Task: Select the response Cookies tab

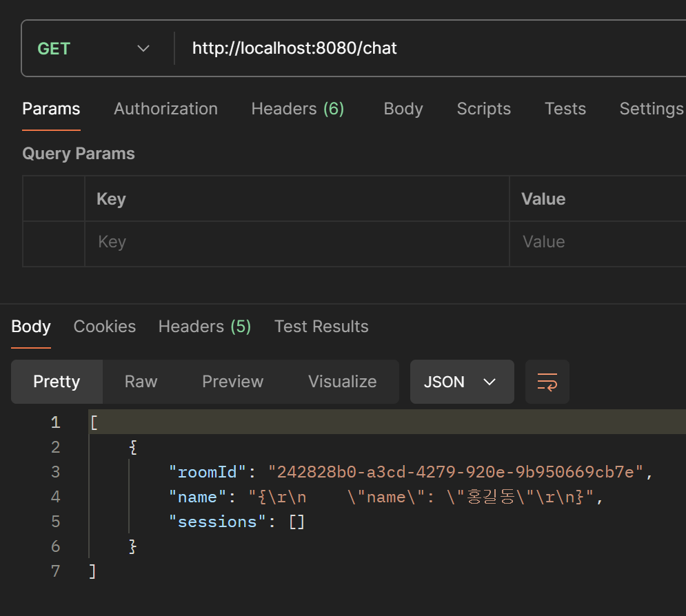Action: [x=105, y=327]
